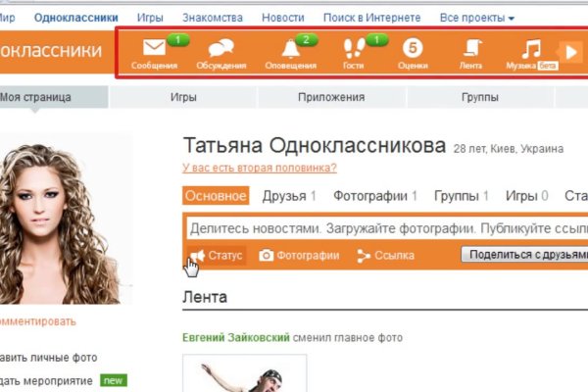Open the Сообщения envelope icon
588x392 pixels.
click(154, 48)
